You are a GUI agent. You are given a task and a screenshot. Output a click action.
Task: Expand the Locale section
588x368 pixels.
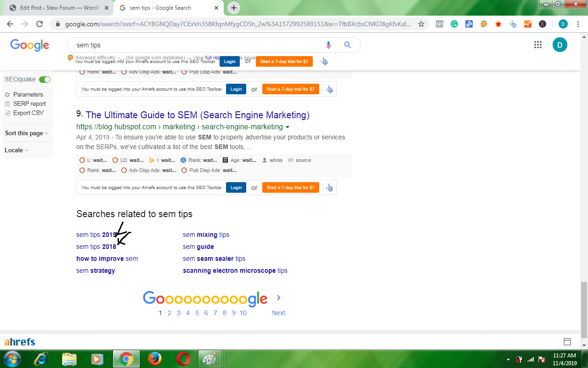[17, 150]
